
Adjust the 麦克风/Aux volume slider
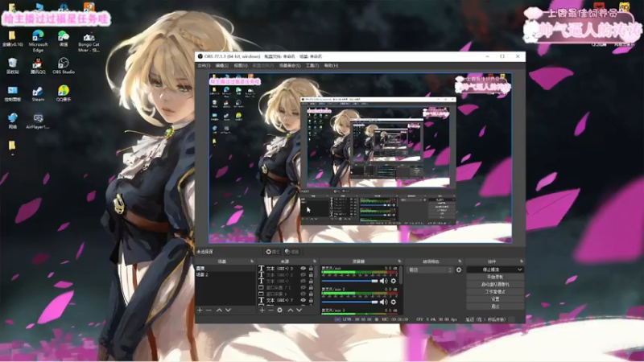(x=349, y=281)
